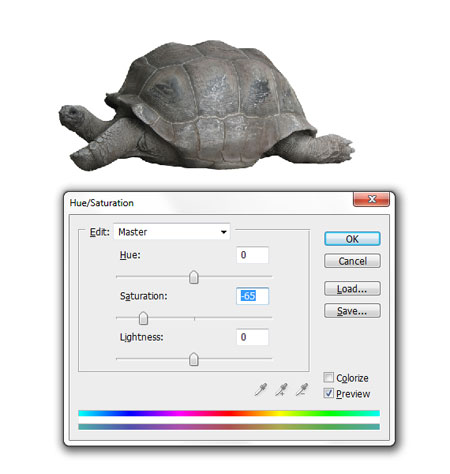Click the Hue label text
The width and height of the screenshot is (450, 474).
tap(130, 255)
